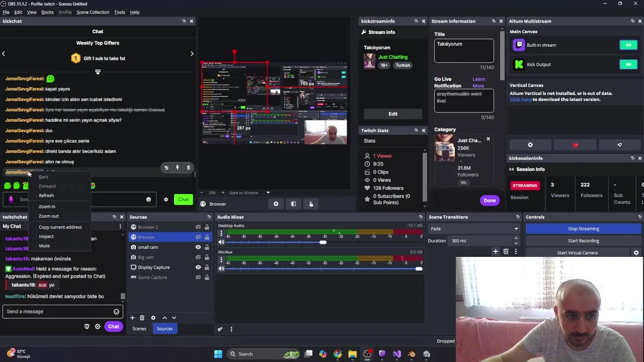Click the purple Done button
644x362 pixels.
pos(490,201)
